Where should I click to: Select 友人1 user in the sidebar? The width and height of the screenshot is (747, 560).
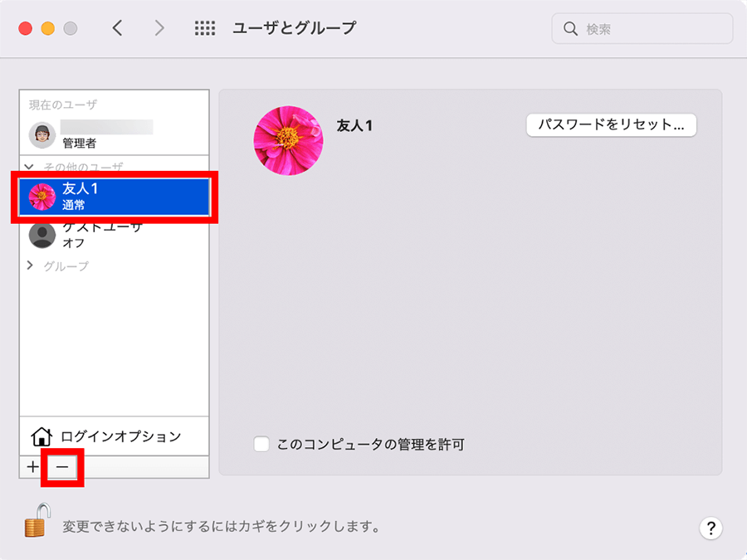pos(114,197)
